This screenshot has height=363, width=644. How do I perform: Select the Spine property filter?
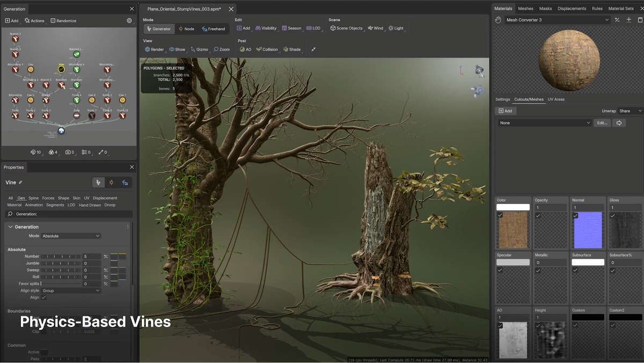click(x=33, y=198)
